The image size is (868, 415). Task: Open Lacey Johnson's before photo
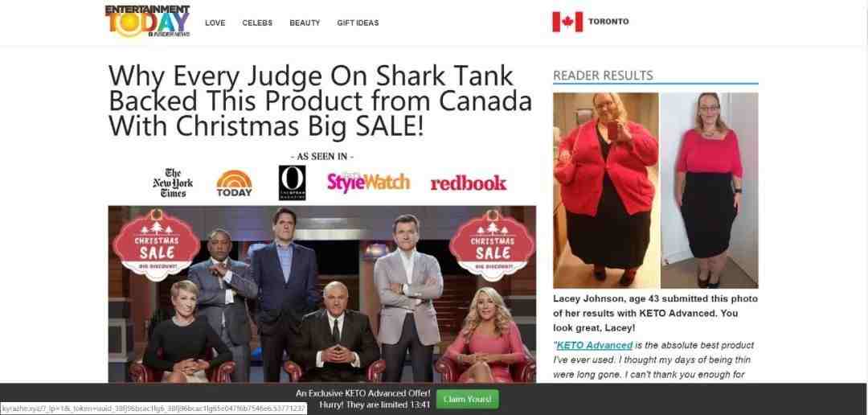tap(606, 190)
